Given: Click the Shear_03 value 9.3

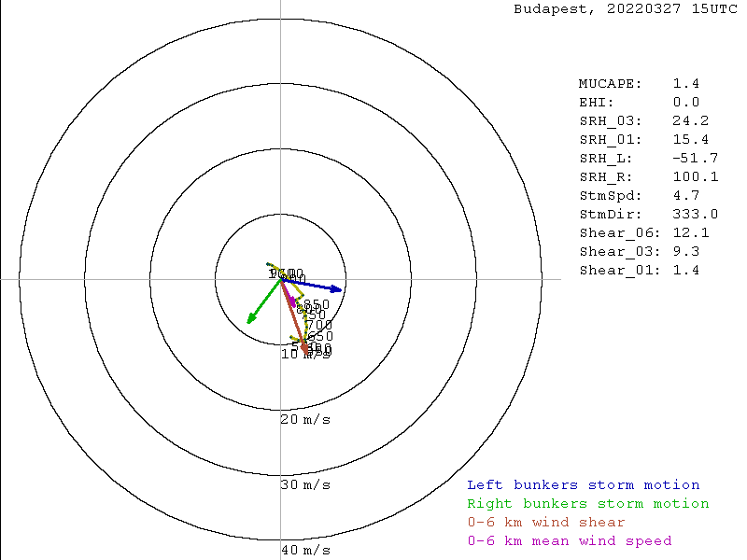Looking at the screenshot, I should (x=686, y=251).
